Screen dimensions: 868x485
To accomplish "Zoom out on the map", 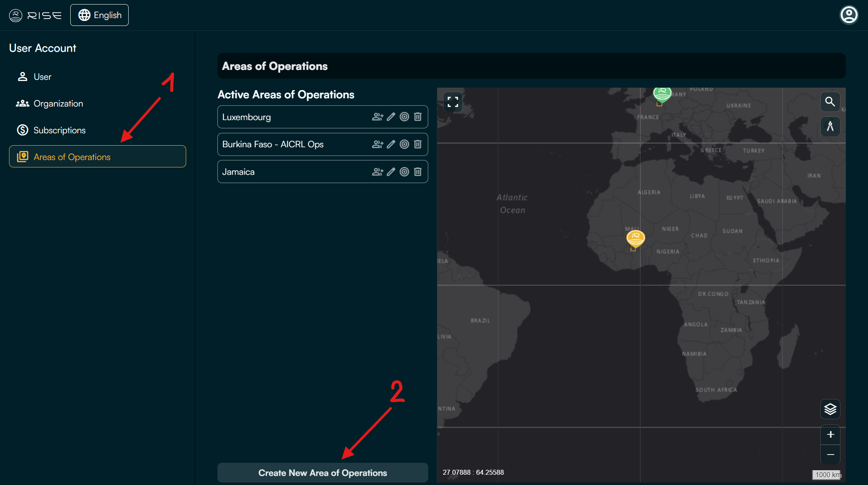I will coord(830,455).
